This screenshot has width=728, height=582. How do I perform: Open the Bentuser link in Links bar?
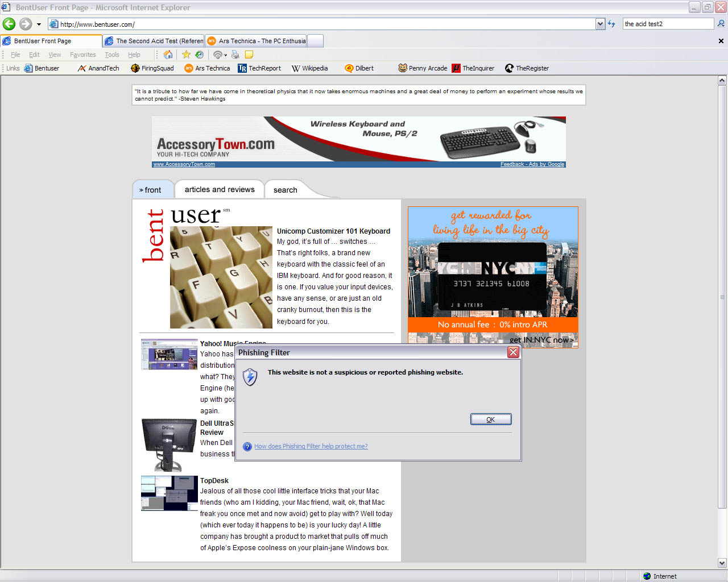[42, 68]
